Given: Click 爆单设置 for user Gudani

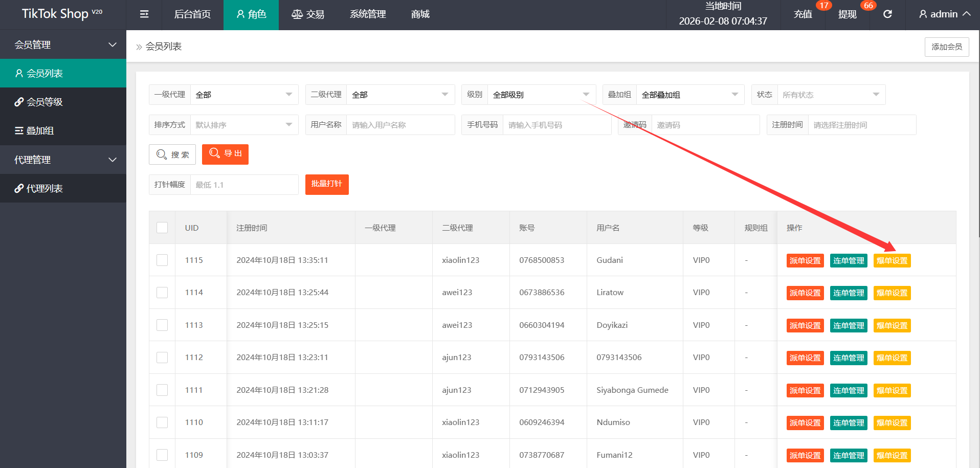Looking at the screenshot, I should coord(892,261).
